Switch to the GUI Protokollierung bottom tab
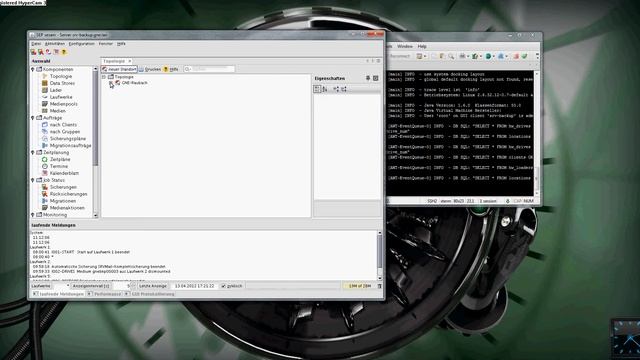This screenshot has height=360, width=640. [149, 294]
